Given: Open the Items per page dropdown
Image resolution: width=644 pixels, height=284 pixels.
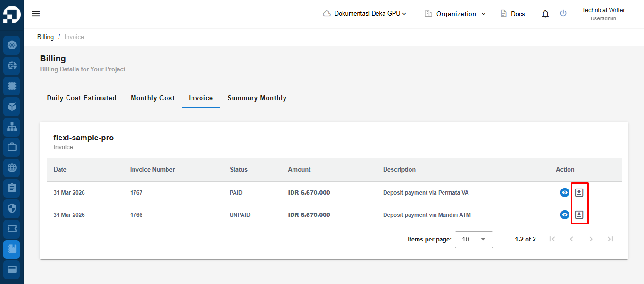Looking at the screenshot, I should click(x=474, y=239).
